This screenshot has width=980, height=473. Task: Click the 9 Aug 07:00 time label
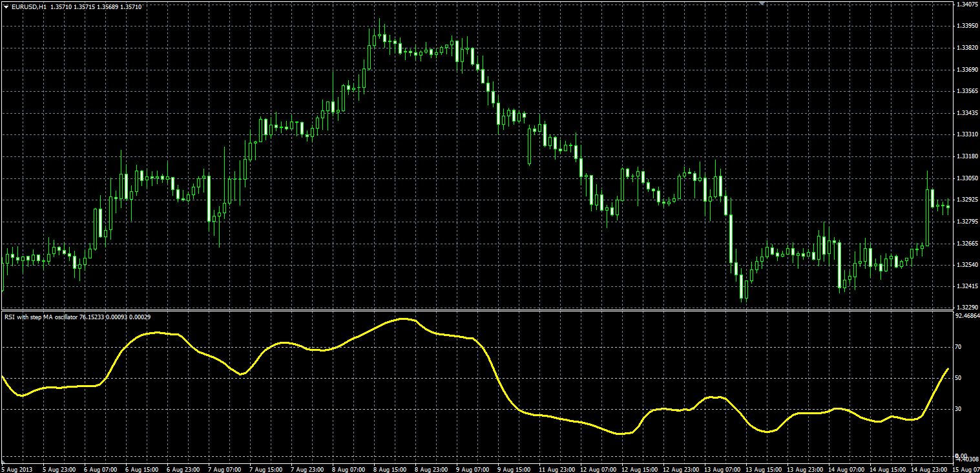pos(474,468)
